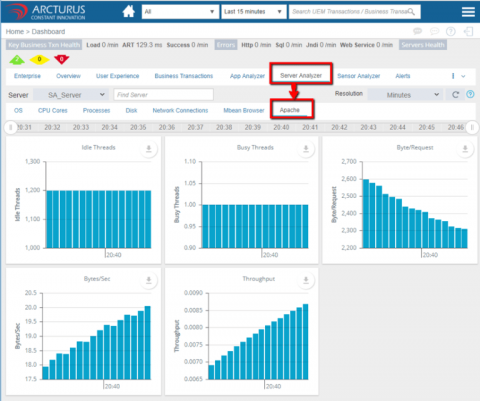Open the OS sub-tab
Image resolution: width=480 pixels, height=401 pixels.
(18, 110)
